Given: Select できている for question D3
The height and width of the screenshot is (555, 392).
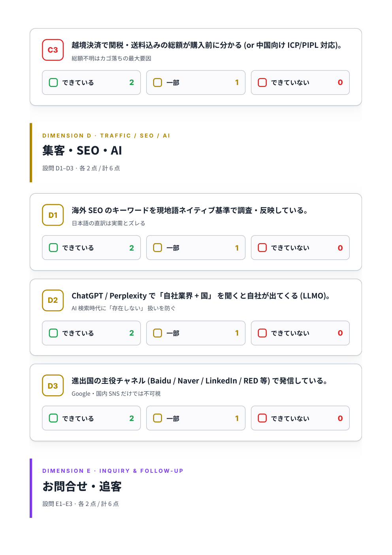Looking at the screenshot, I should [91, 418].
